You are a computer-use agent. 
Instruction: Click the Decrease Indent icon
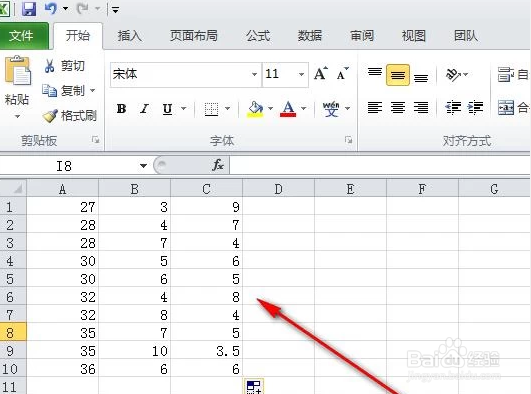coord(453,108)
